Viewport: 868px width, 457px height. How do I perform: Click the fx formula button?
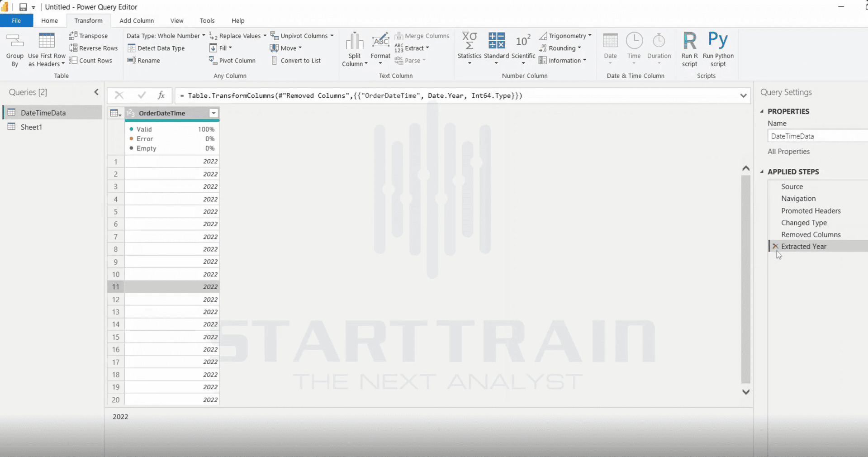coord(161,95)
